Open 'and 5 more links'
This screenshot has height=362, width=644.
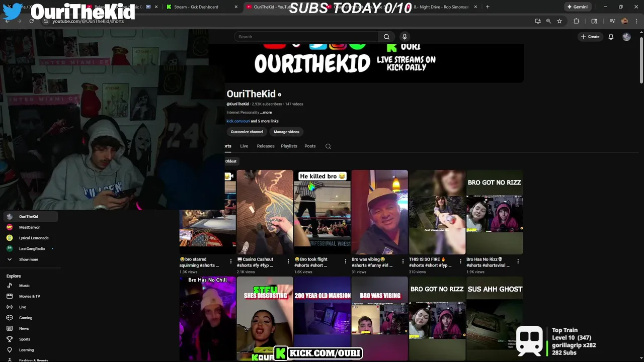pyautogui.click(x=265, y=121)
